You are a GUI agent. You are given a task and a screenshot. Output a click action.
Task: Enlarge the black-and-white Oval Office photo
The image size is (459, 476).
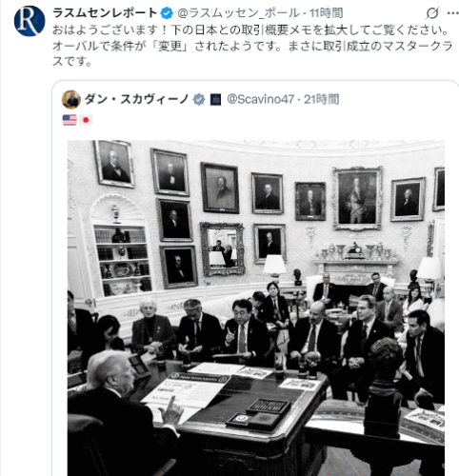click(x=256, y=307)
